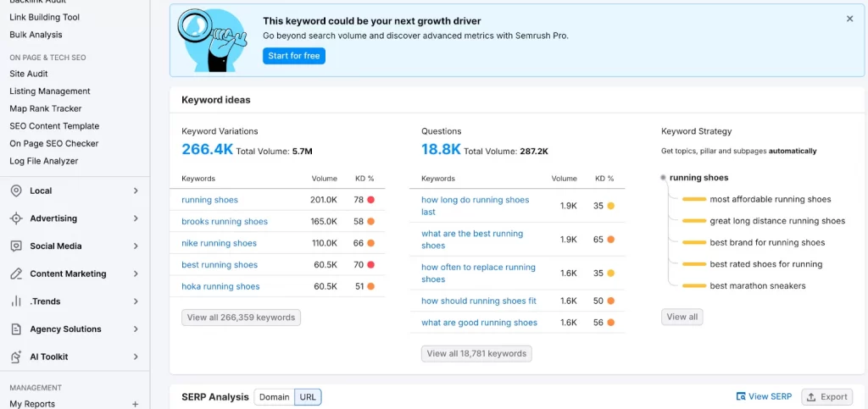Open Log File Analyzer
Image resolution: width=868 pixels, height=409 pixels.
click(44, 161)
